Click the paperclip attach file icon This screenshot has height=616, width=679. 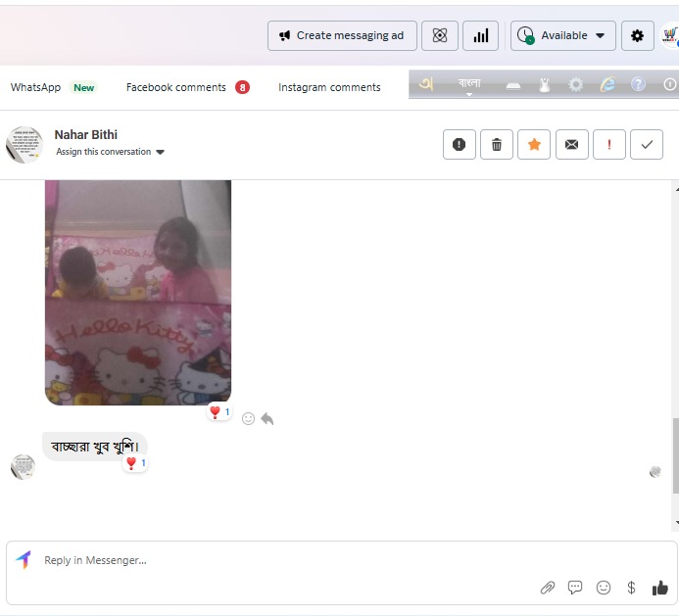pos(548,588)
